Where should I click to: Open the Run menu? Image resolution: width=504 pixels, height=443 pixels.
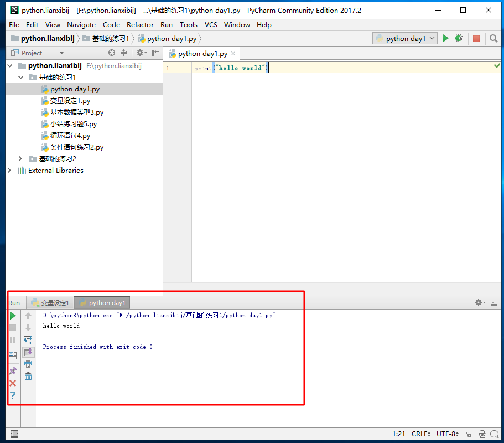coord(167,25)
